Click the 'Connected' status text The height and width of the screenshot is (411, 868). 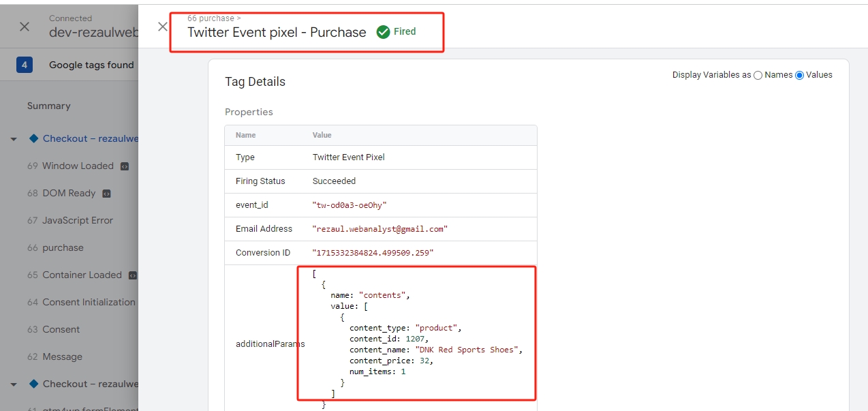[70, 18]
